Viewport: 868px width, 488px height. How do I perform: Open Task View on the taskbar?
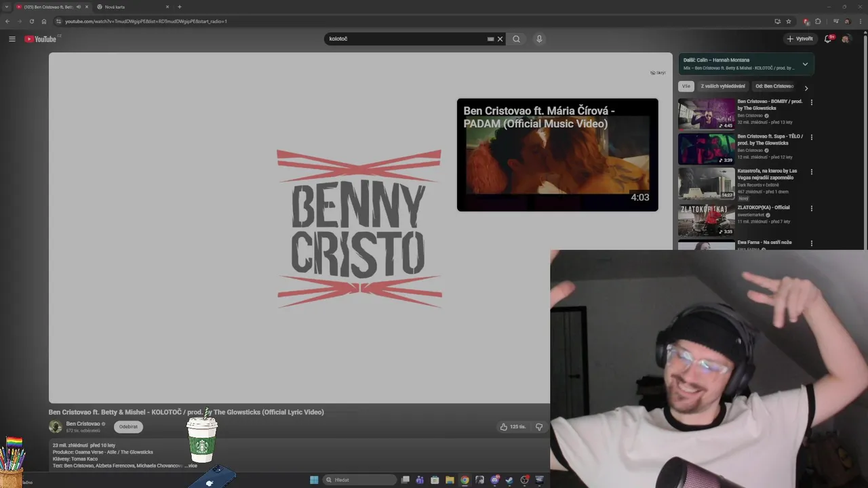pos(406,480)
